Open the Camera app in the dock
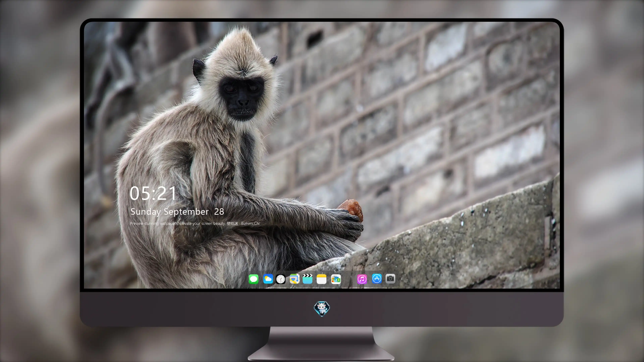This screenshot has height=362, width=644. [390, 279]
